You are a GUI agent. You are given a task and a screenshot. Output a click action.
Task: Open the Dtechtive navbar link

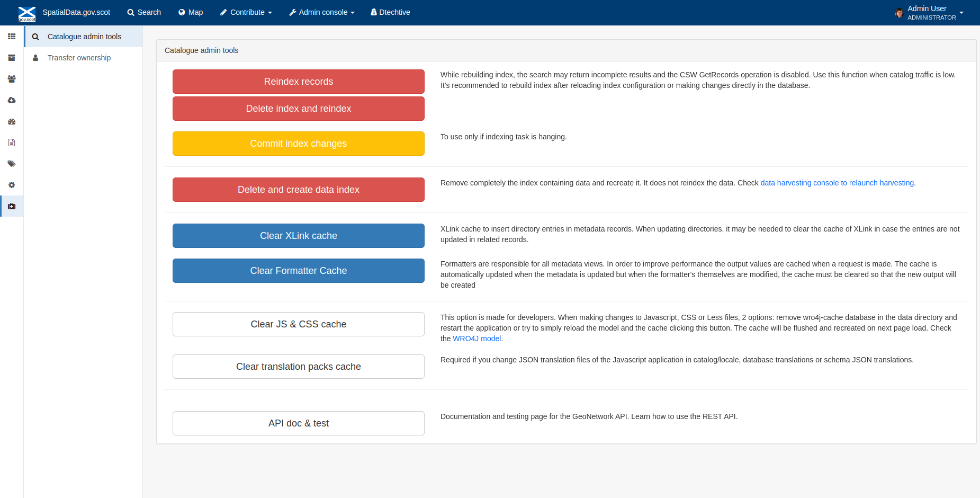(391, 12)
